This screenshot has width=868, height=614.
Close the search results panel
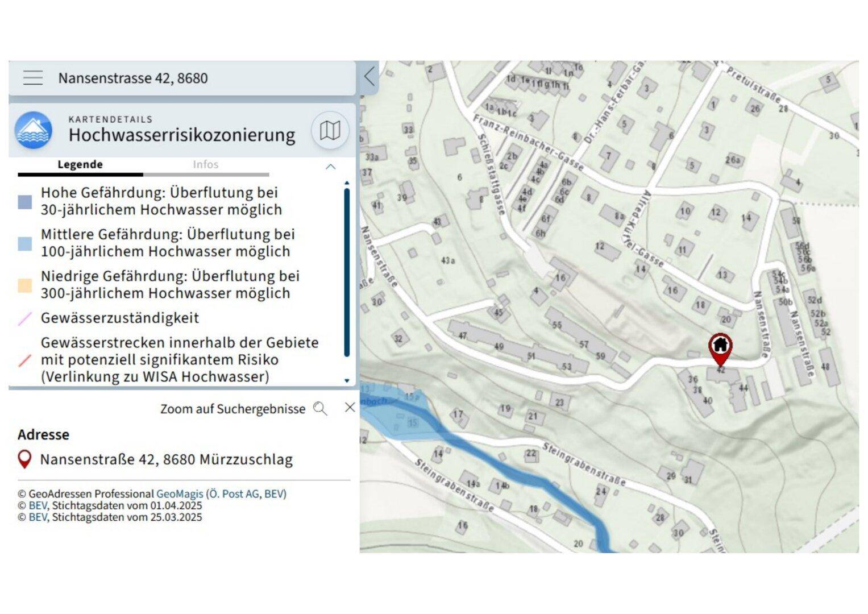350,408
